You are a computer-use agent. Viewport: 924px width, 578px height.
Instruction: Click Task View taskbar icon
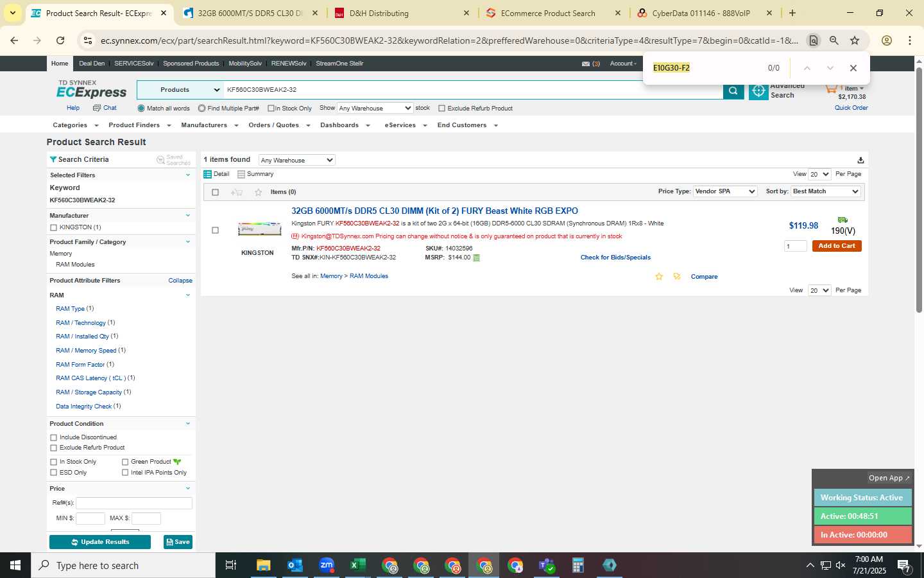(231, 565)
